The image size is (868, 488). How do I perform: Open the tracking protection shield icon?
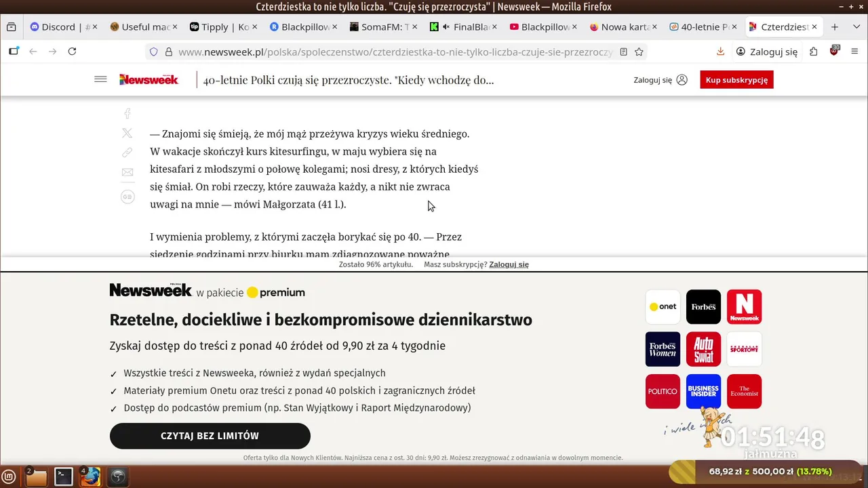(153, 52)
